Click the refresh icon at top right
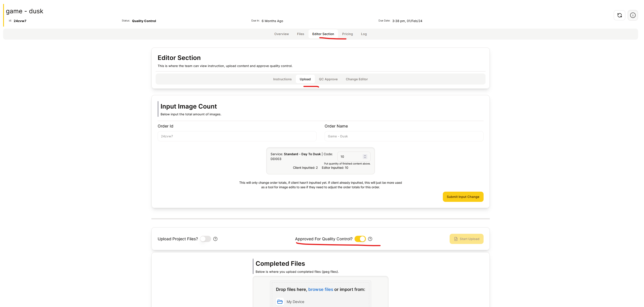The image size is (644, 307). (x=619, y=15)
